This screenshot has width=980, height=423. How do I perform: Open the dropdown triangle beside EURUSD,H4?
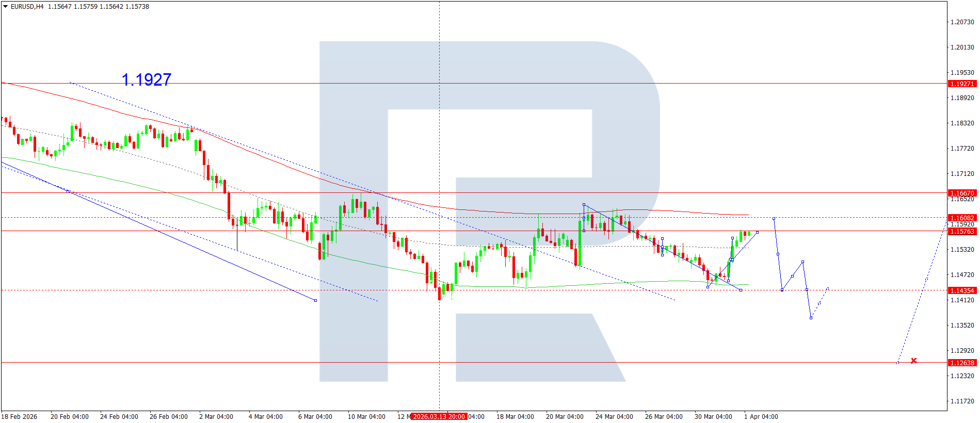[6, 7]
